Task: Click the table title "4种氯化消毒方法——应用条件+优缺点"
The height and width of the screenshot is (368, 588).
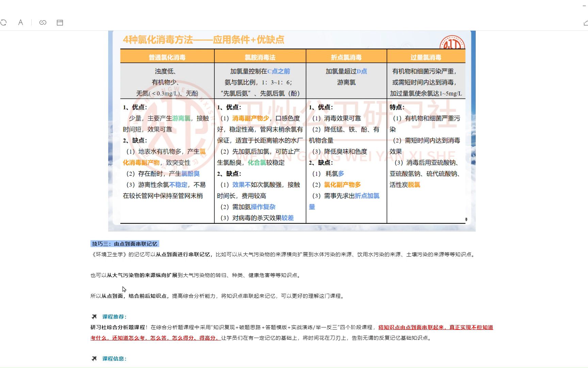Action: click(203, 40)
